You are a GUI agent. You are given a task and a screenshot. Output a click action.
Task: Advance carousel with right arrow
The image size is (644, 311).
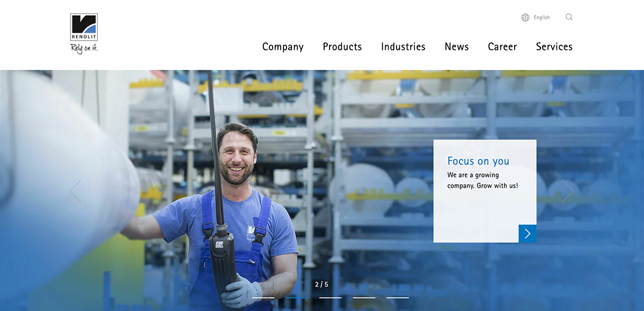coord(568,191)
